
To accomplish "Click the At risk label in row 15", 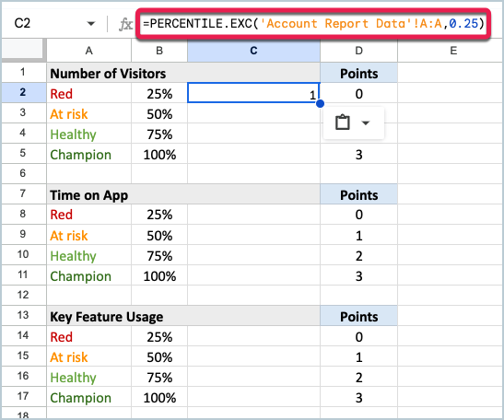I will pos(69,357).
